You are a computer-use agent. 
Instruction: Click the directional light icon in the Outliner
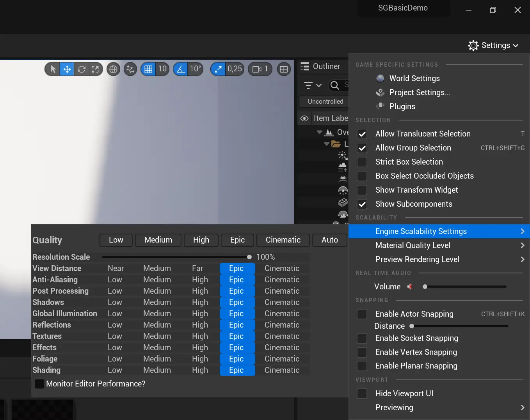click(x=342, y=155)
